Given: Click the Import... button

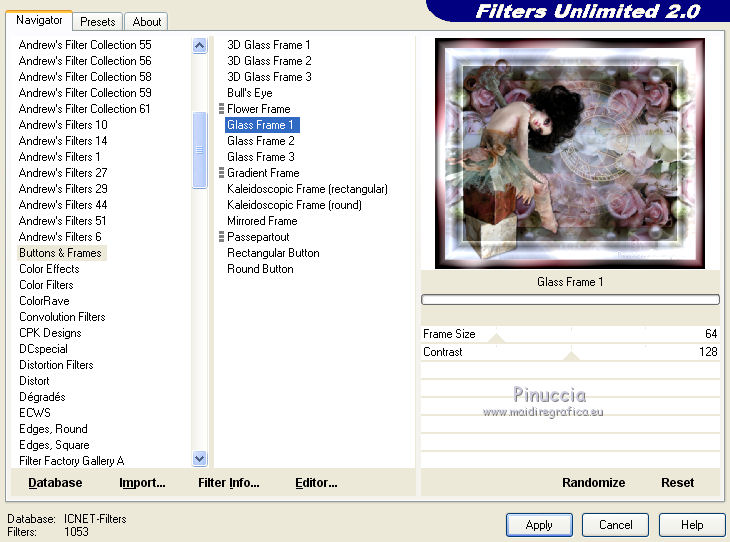Looking at the screenshot, I should pyautogui.click(x=142, y=483).
